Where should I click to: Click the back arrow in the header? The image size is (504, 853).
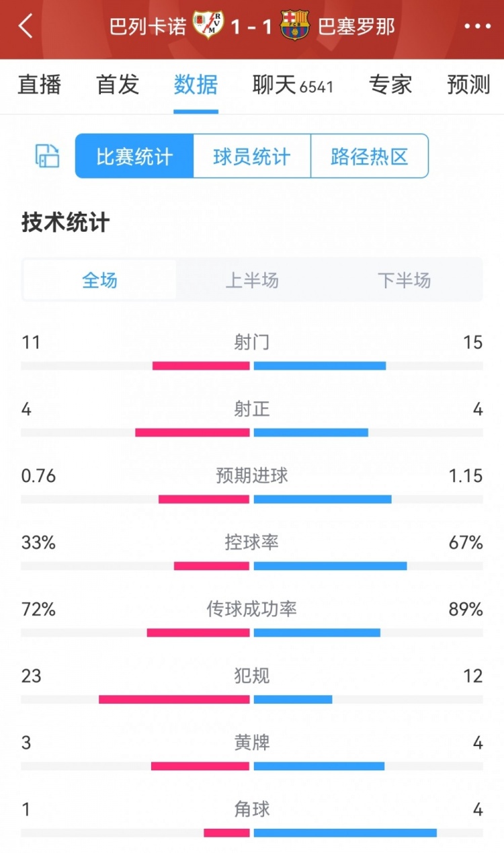coord(26,26)
